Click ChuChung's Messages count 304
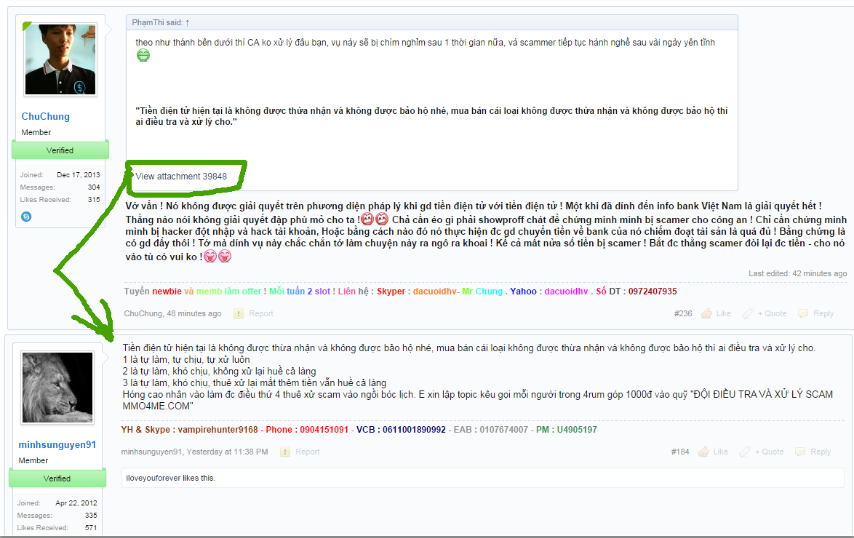Viewport: 854px width, 538px height. 94,187
